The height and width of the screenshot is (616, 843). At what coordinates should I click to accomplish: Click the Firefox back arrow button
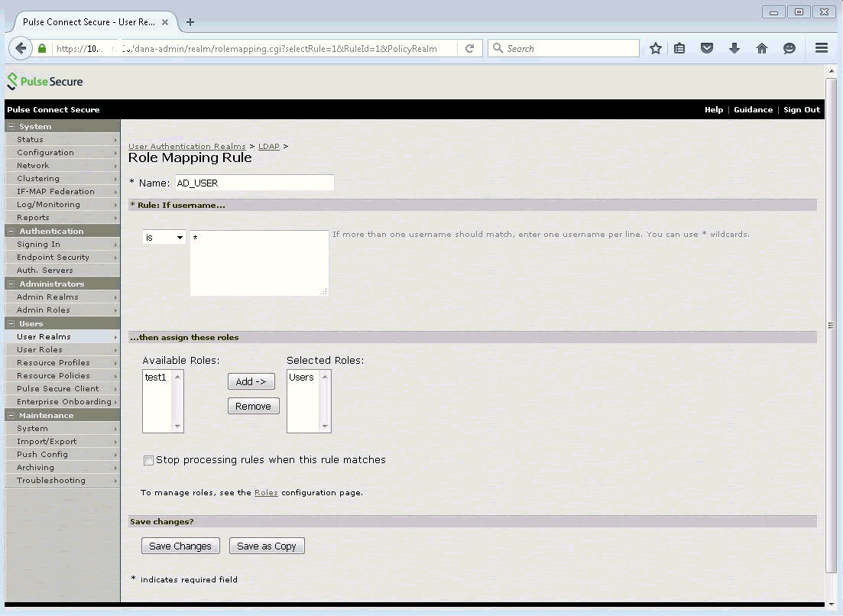click(21, 48)
